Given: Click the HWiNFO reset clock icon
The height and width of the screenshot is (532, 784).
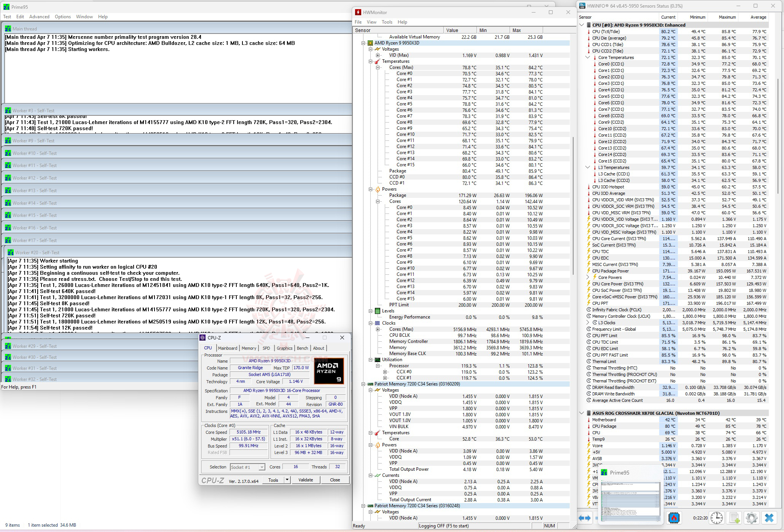Looking at the screenshot, I should click(x=717, y=518).
